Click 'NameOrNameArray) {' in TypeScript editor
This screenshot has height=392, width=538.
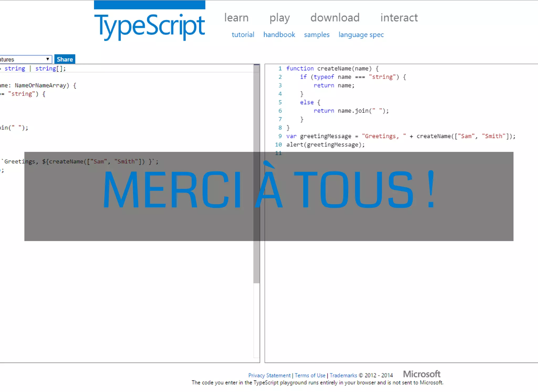tap(46, 85)
